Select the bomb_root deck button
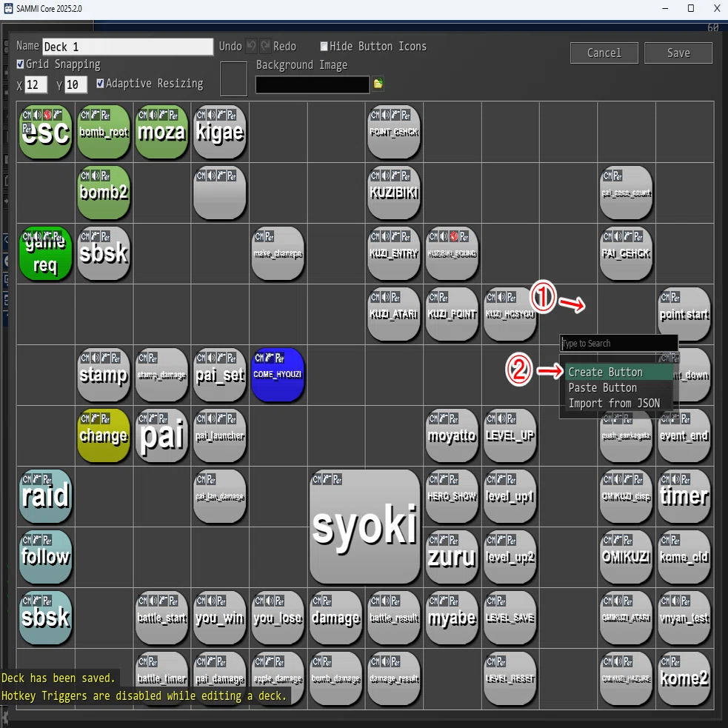Image resolution: width=728 pixels, height=728 pixels. point(104,132)
